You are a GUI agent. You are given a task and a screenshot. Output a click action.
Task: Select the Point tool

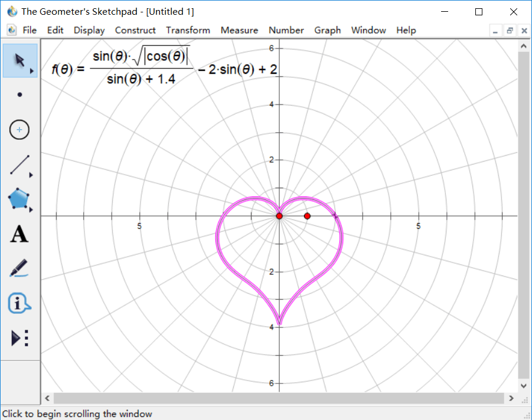tap(19, 94)
